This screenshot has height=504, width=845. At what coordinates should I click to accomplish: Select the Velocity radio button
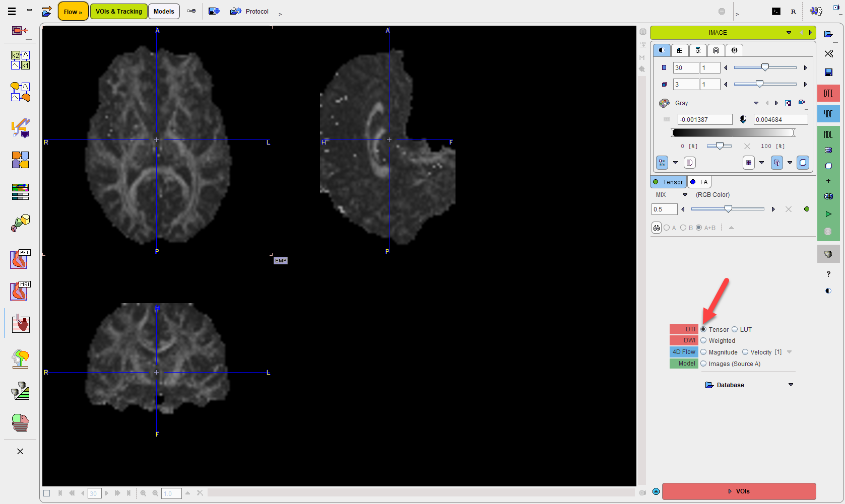(745, 352)
